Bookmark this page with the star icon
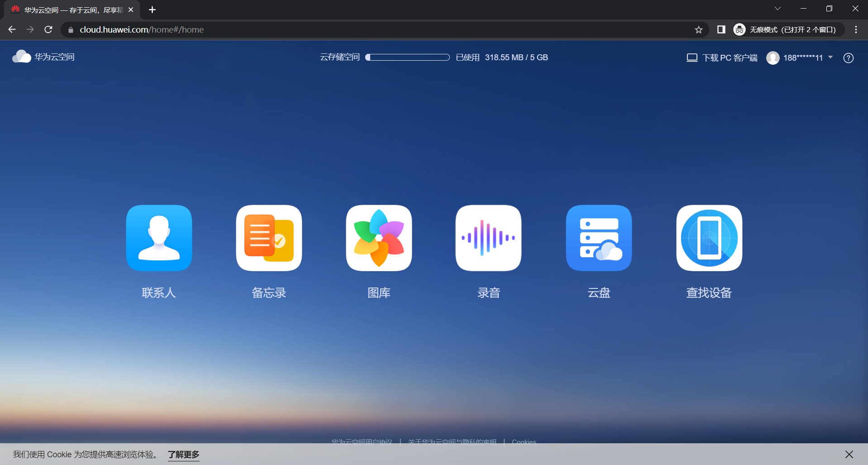The width and height of the screenshot is (868, 465). click(x=699, y=30)
